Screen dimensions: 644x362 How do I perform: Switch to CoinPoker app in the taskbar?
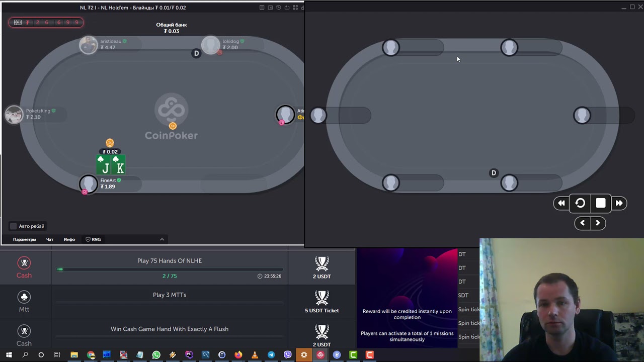tap(320, 355)
